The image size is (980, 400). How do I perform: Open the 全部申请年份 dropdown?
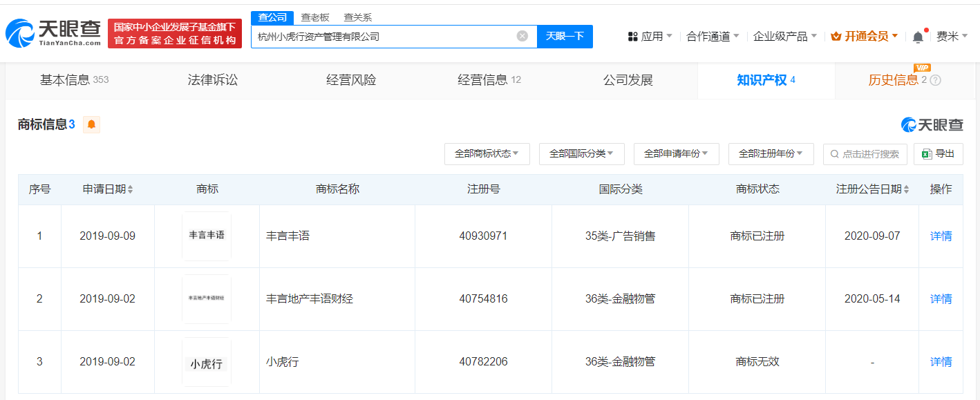click(x=676, y=153)
